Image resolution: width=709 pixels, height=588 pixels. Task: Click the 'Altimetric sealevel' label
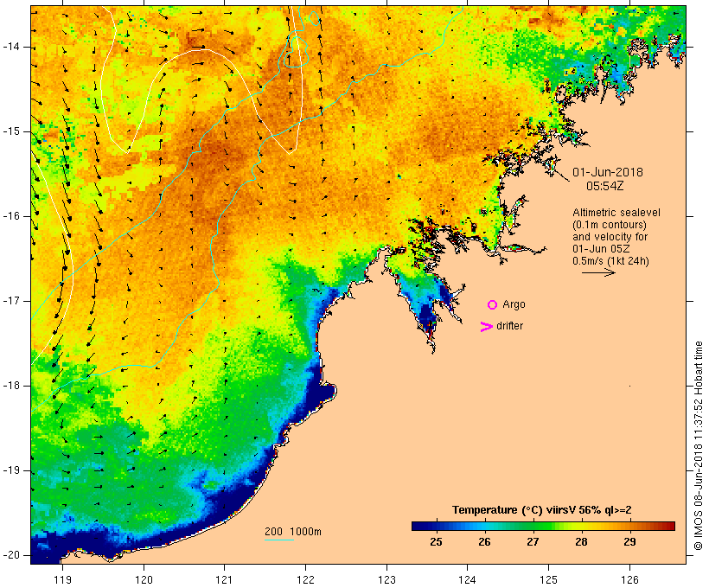[x=616, y=213]
